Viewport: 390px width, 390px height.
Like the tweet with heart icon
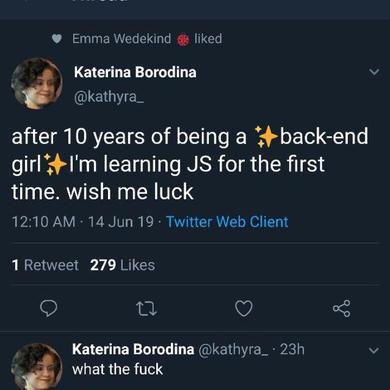244,308
